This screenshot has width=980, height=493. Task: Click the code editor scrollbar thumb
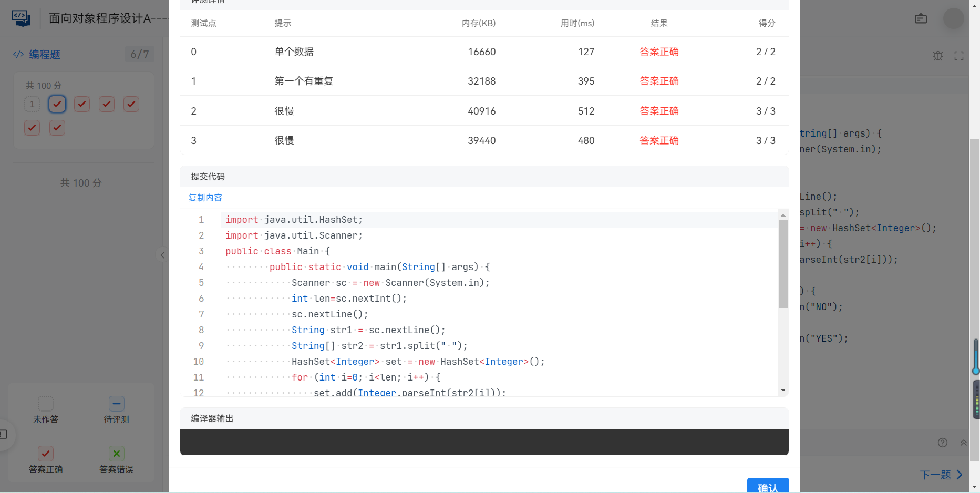[x=783, y=264]
